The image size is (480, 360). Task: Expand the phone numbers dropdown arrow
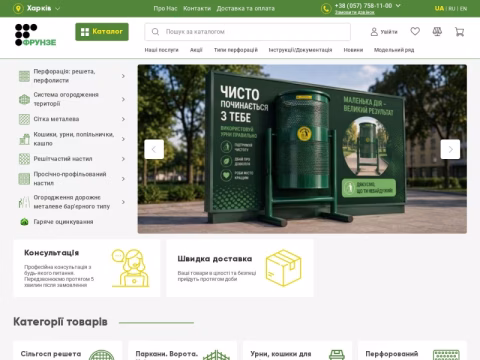click(398, 6)
